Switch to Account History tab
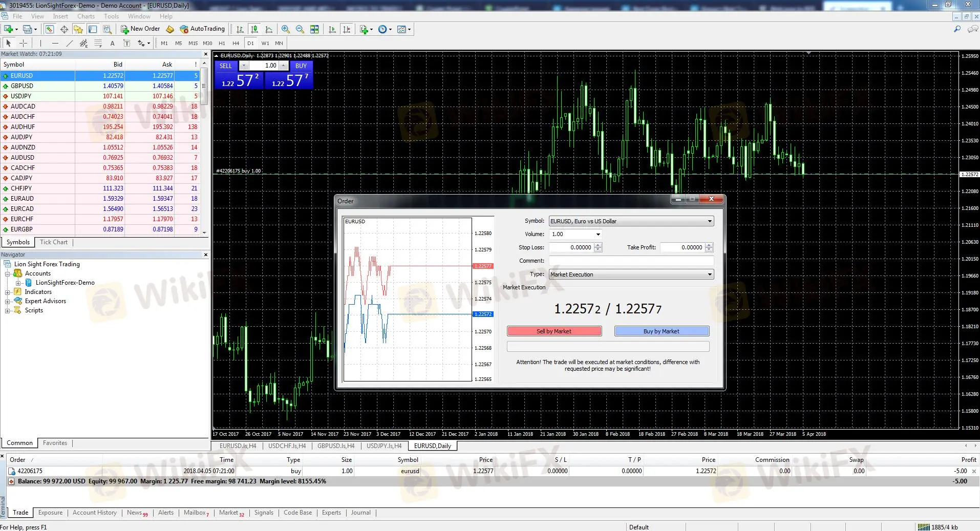This screenshot has height=531, width=980. (x=94, y=513)
